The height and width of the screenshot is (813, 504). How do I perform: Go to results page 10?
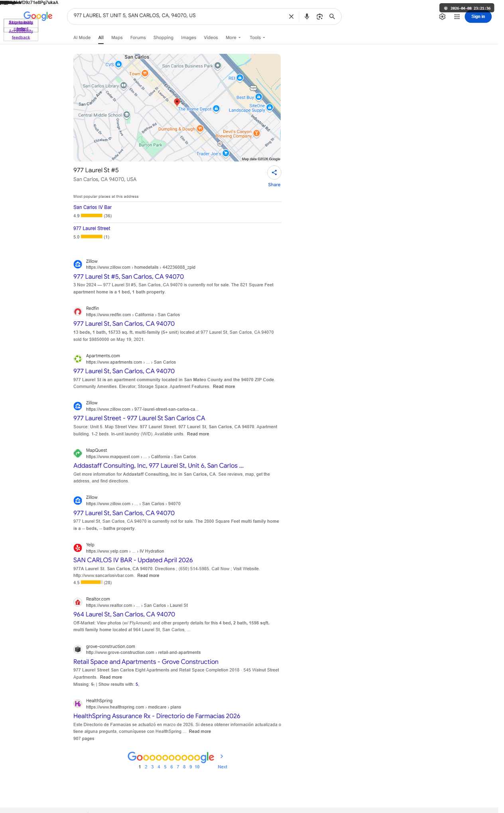click(x=197, y=767)
